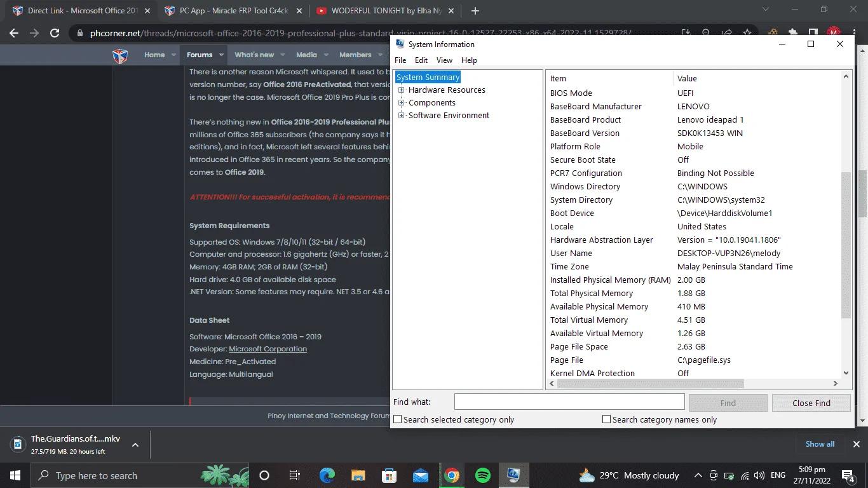Open the Help menu in System Information
This screenshot has height=488, width=868.
click(469, 60)
